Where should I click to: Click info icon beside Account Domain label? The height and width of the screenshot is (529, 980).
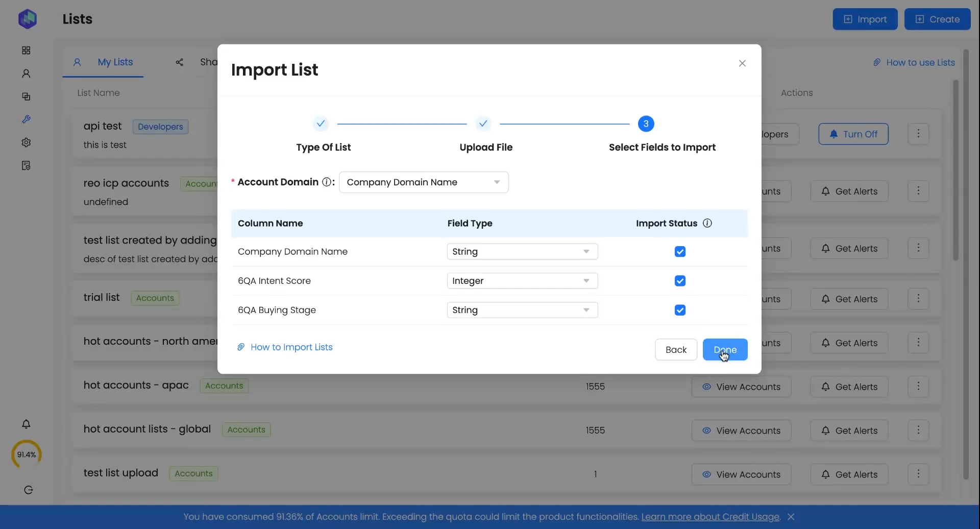pos(327,182)
